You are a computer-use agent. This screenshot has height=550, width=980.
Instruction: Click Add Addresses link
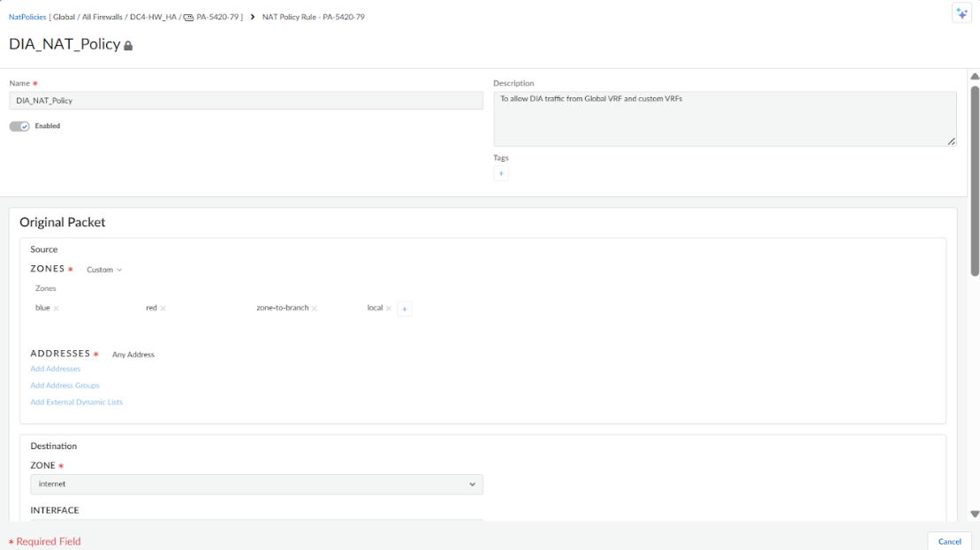[x=56, y=369]
